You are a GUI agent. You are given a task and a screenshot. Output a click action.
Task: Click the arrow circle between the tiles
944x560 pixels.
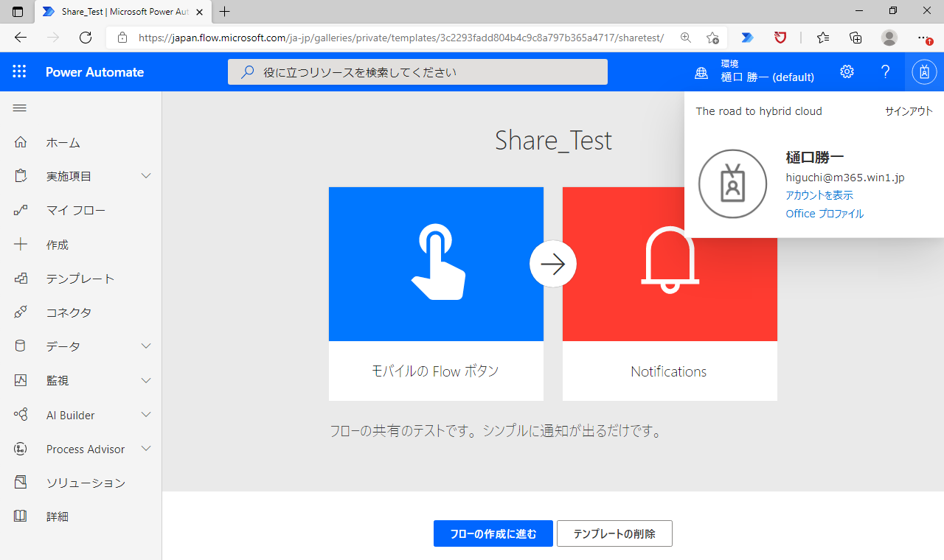click(553, 264)
